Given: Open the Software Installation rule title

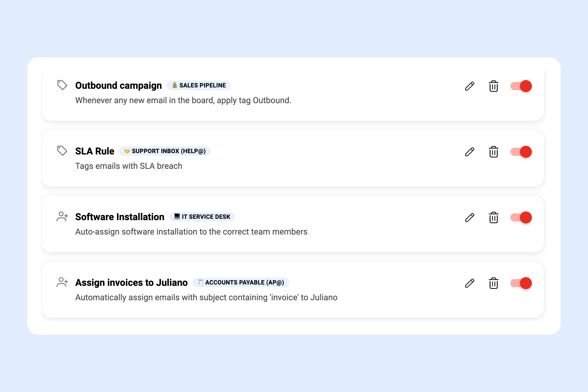Looking at the screenshot, I should tap(120, 217).
